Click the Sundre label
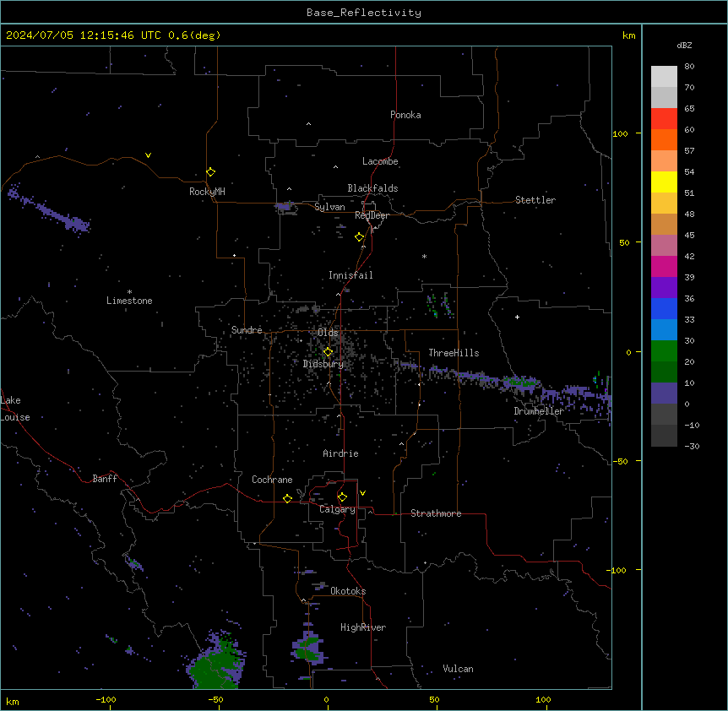Screen dimensions: 728x711 pos(247,330)
